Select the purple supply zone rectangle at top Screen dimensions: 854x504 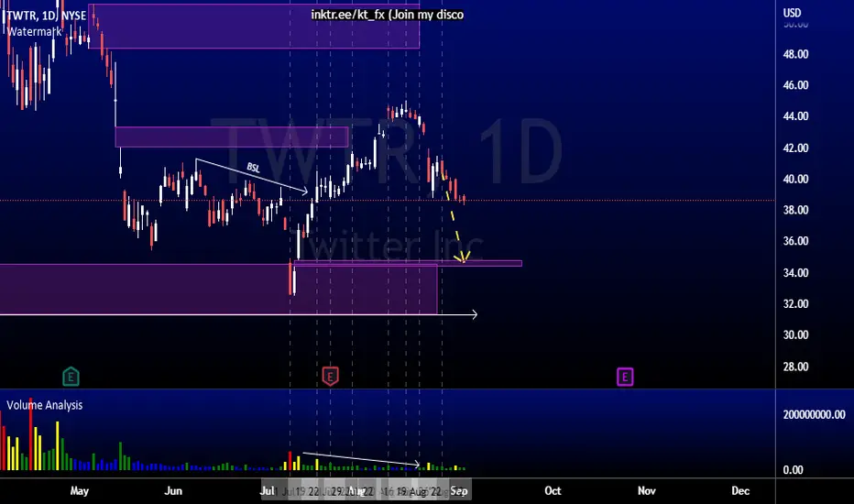[x=254, y=27]
